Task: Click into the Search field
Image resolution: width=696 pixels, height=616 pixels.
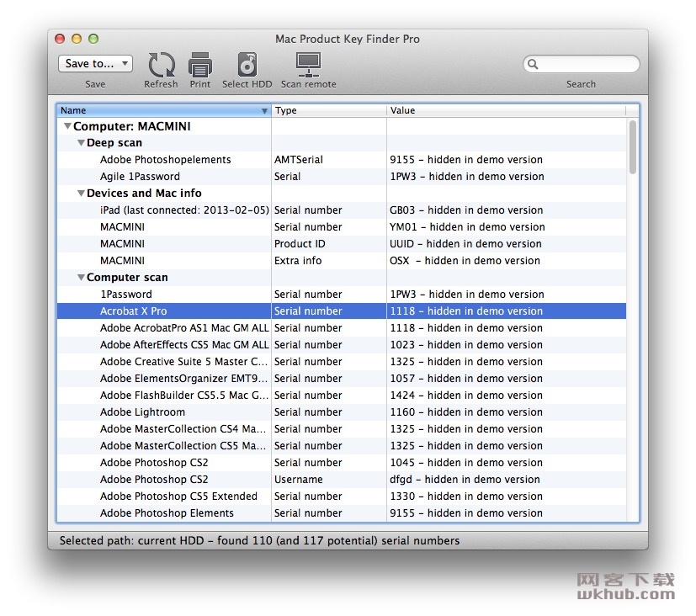Action: coord(582,64)
